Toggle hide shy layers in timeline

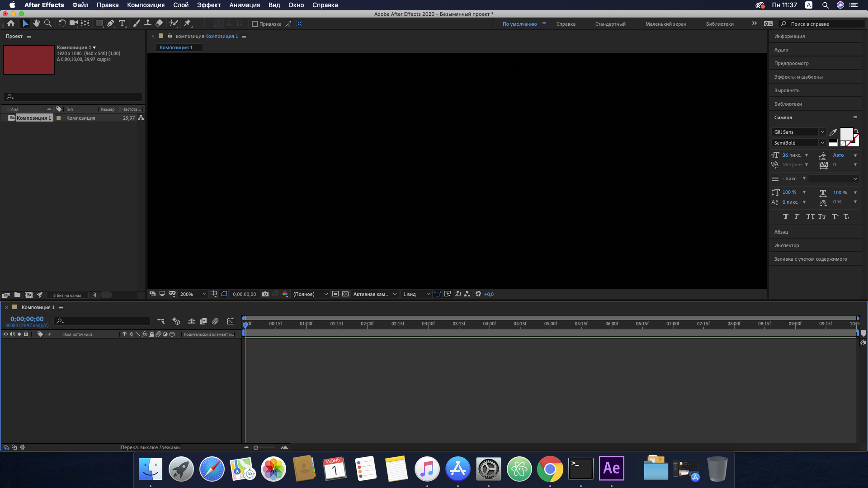(192, 321)
